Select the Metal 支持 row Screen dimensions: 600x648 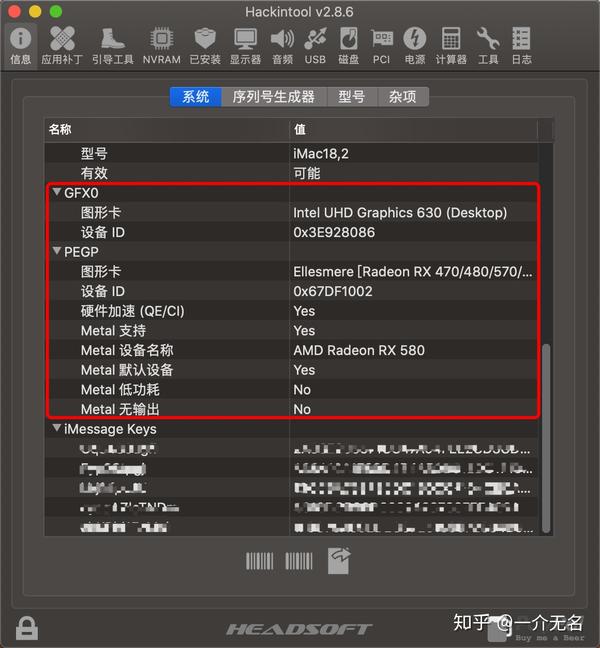click(x=291, y=331)
